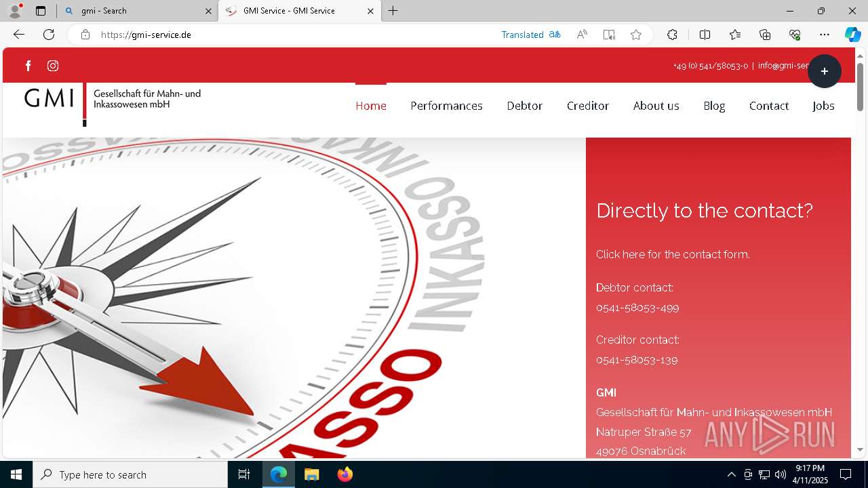Viewport: 868px width, 488px height.
Task: Click debtor phone number 0541-58053-499
Action: click(637, 308)
